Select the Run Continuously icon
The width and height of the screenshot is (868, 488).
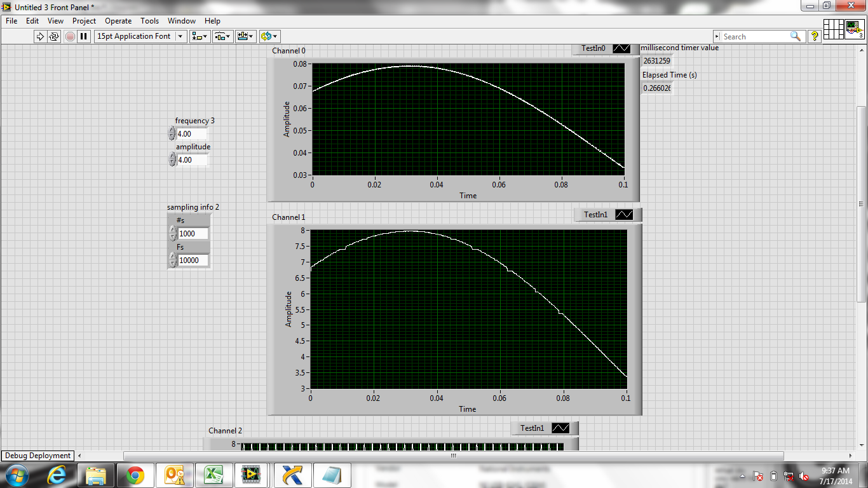click(54, 36)
